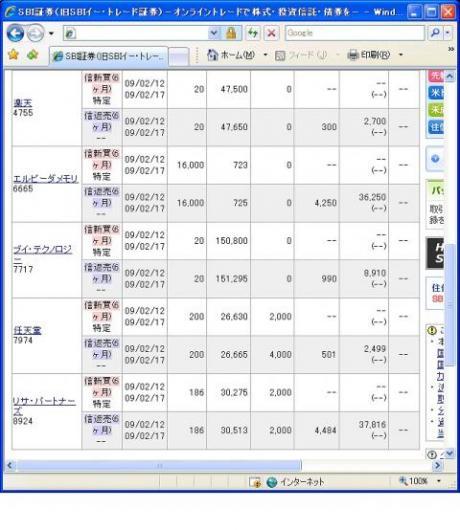Refresh the page with the green arrows icon
This screenshot has height=530, width=460.
point(253,33)
